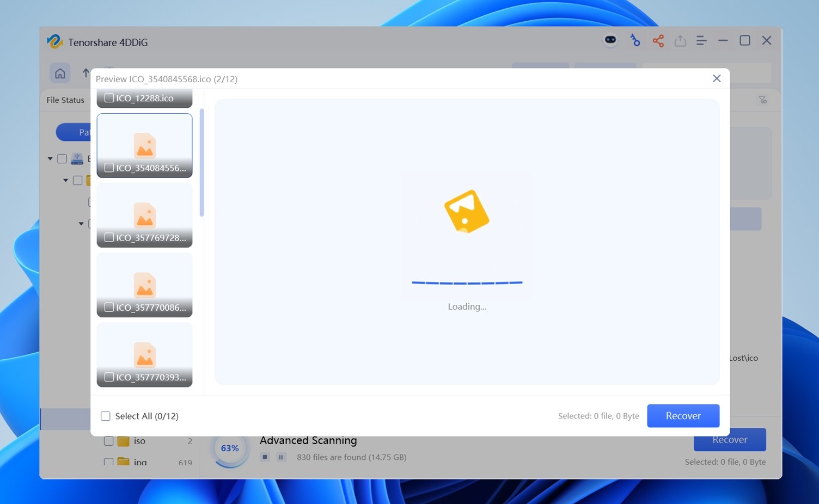Screen dimensions: 819x504
Task: Click the up navigation arrow
Action: coord(85,72)
